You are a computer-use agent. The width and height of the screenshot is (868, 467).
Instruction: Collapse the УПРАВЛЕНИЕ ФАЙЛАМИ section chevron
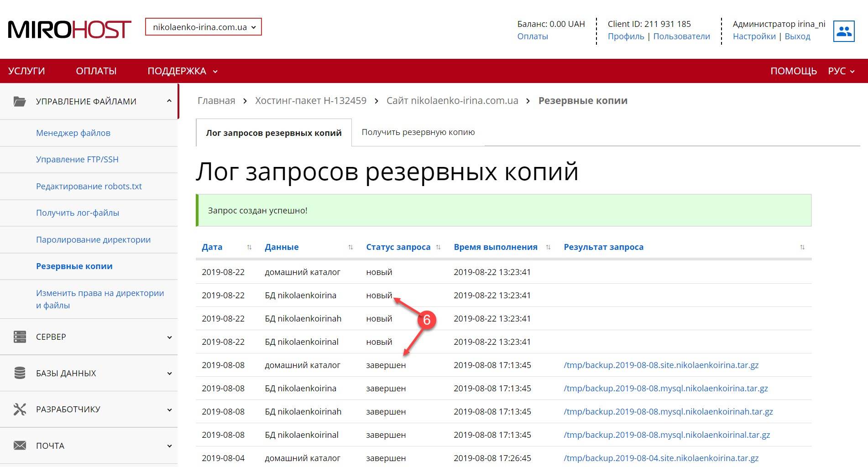(x=169, y=101)
